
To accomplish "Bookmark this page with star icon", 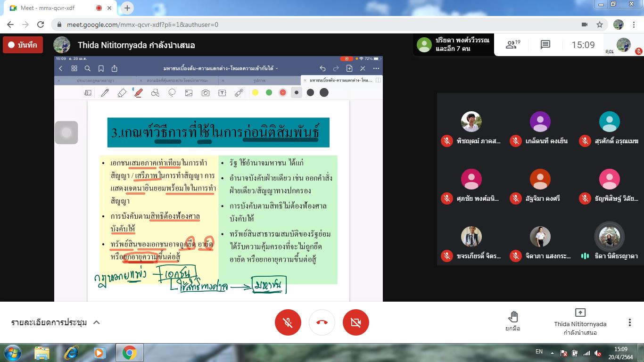I will pyautogui.click(x=600, y=25).
